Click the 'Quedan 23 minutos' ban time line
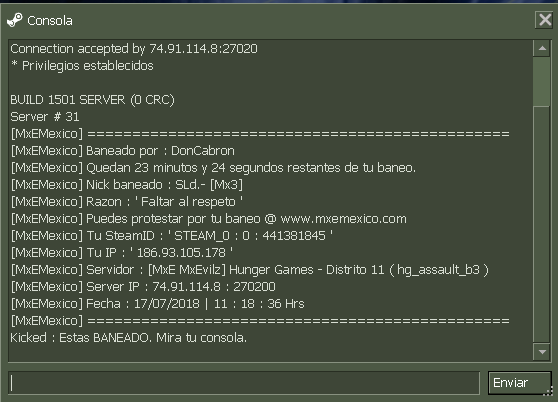558x403 pixels. click(213, 168)
